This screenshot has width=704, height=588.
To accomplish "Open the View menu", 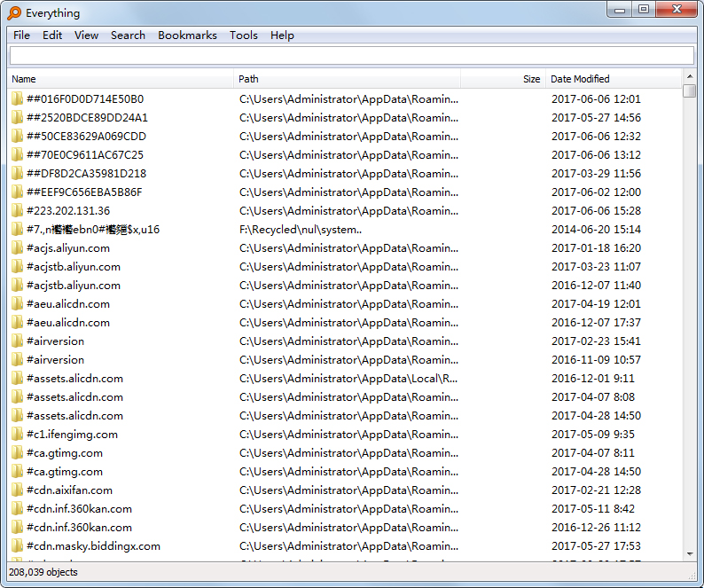I will coord(86,35).
